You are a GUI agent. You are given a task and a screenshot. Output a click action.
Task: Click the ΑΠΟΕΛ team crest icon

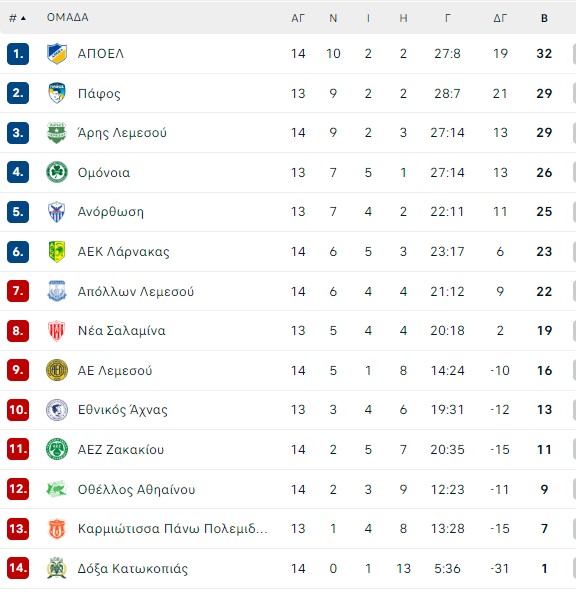pos(57,54)
